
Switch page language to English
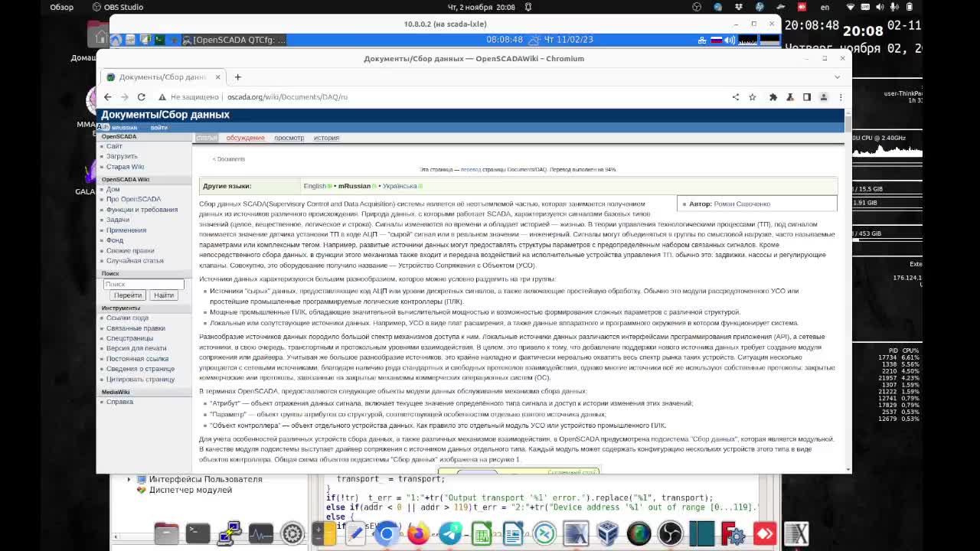tap(315, 186)
